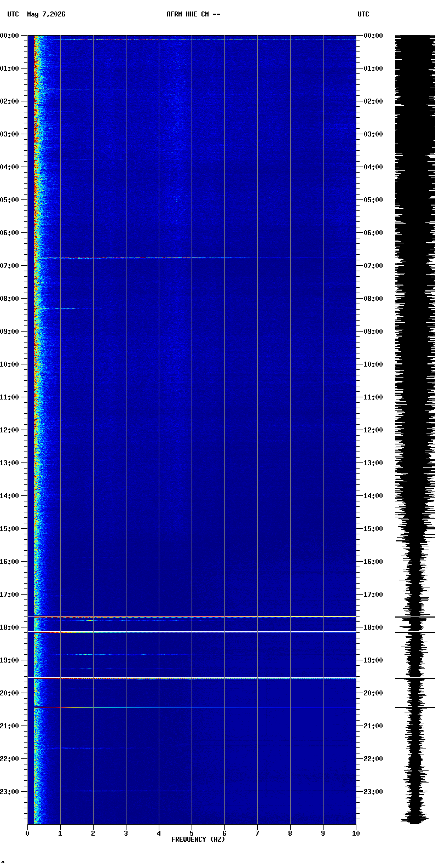
Task: Click the May 7,2026 date label
Action: coord(46,14)
